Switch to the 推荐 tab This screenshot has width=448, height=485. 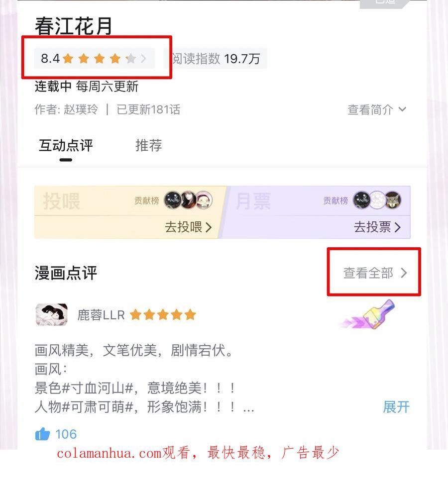click(149, 145)
